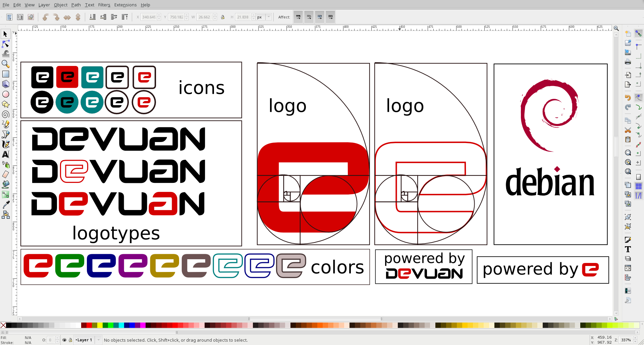Select the Eraser tool
Viewport: 644px width, 345px height.
[5, 175]
